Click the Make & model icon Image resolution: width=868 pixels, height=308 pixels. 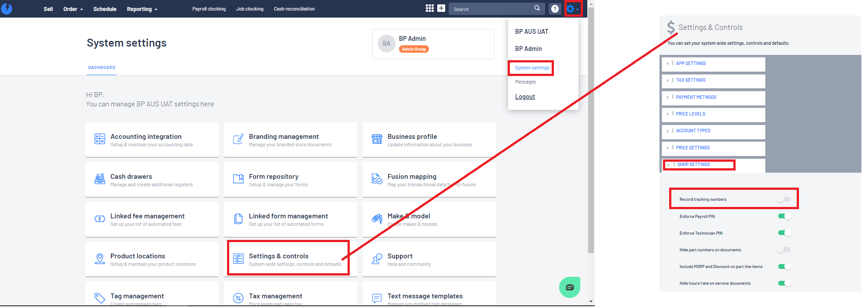pos(377,219)
